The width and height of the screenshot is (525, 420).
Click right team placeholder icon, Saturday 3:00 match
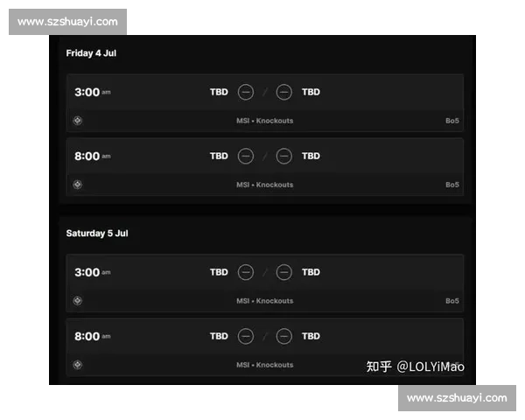pos(283,272)
